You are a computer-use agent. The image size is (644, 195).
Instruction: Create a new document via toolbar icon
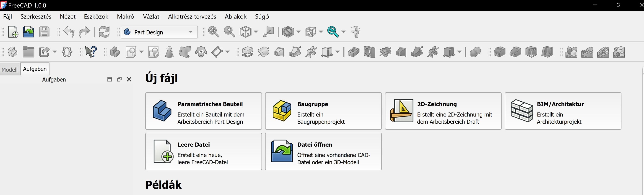pos(13,32)
